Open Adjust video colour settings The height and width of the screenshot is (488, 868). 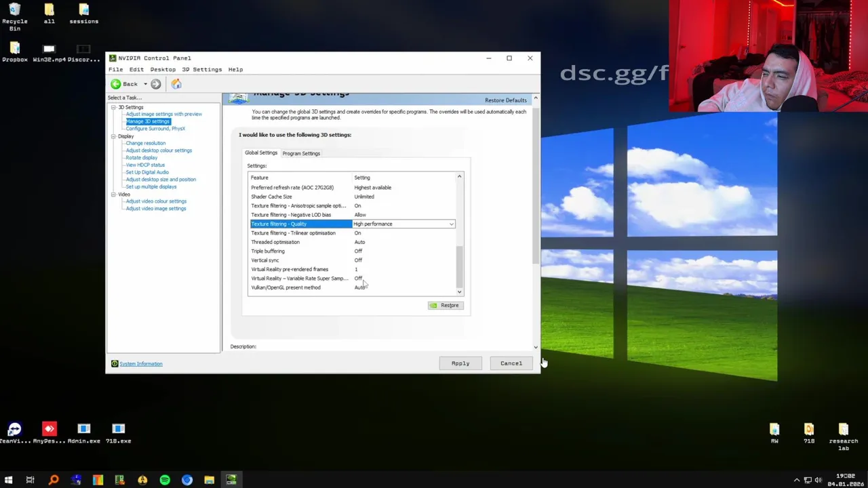click(x=156, y=201)
